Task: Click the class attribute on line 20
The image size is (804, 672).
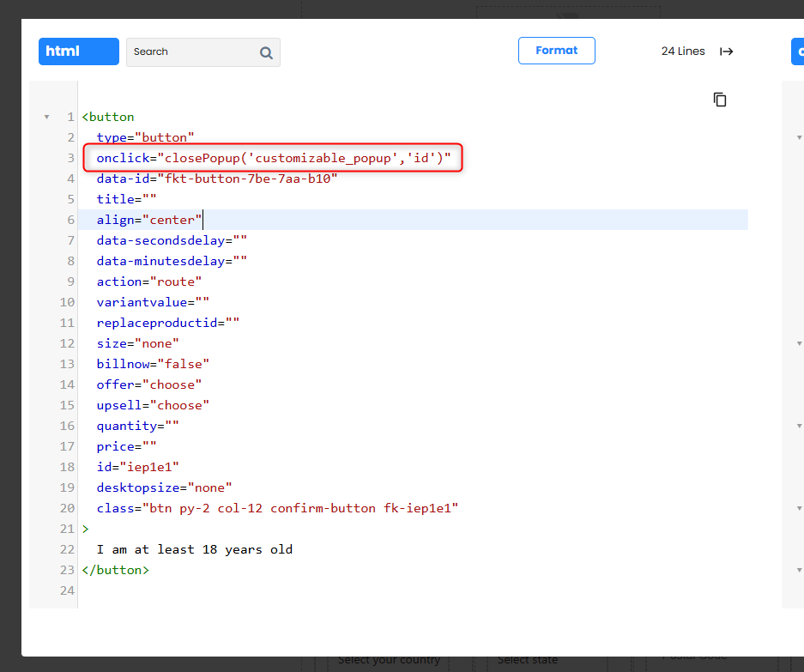Action: (x=277, y=508)
